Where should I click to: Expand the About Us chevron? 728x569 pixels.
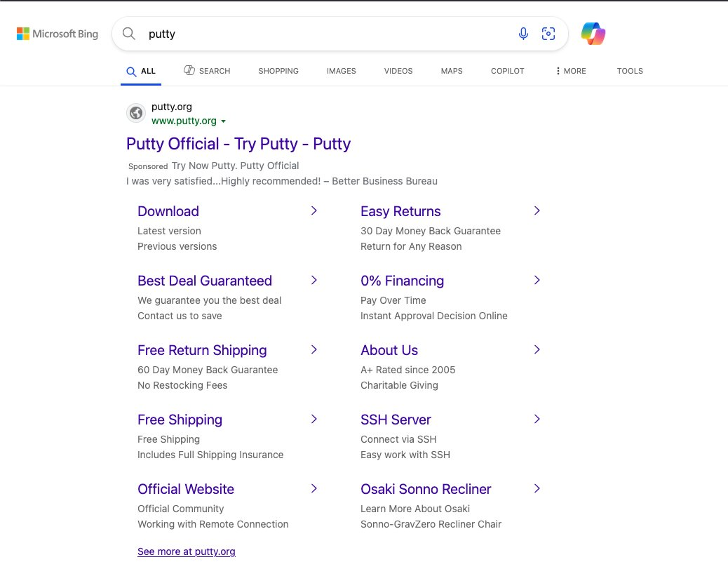[x=537, y=349]
